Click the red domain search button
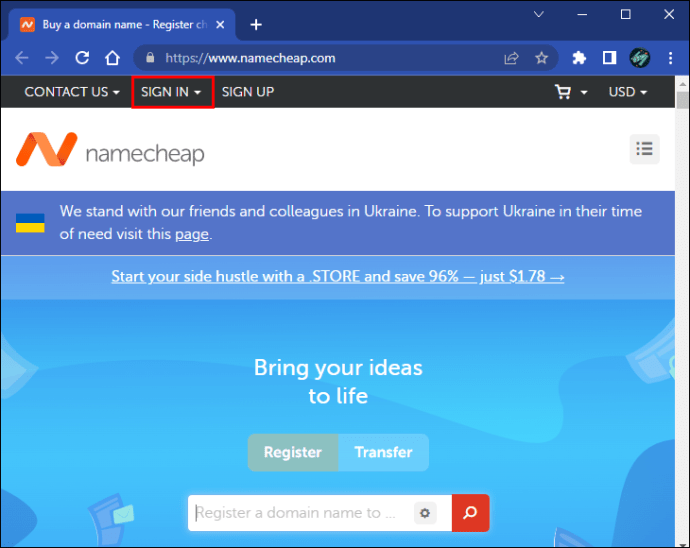This screenshot has height=548, width=690. click(470, 513)
